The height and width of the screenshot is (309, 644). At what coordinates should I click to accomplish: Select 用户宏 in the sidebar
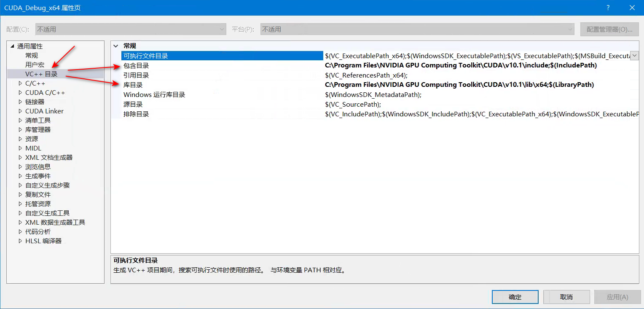33,64
